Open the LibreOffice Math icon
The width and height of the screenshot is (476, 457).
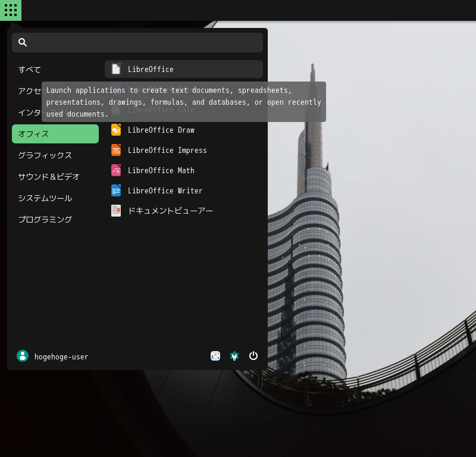point(116,170)
